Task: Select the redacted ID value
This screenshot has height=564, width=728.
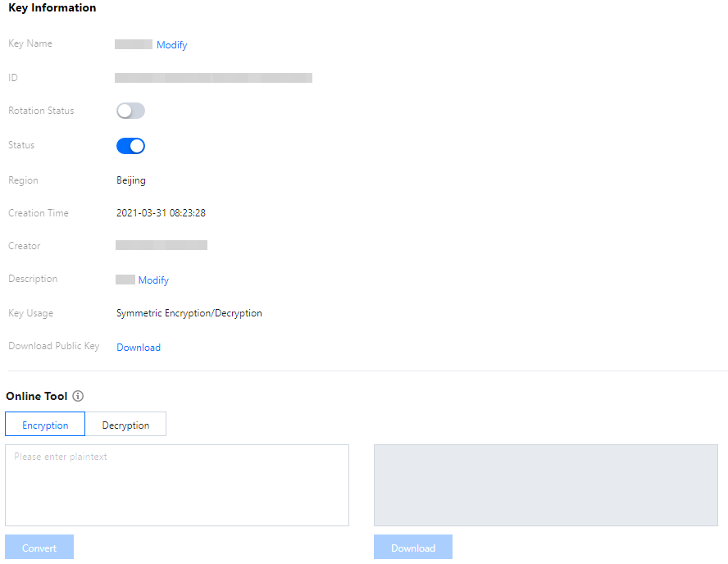Action: coord(214,78)
